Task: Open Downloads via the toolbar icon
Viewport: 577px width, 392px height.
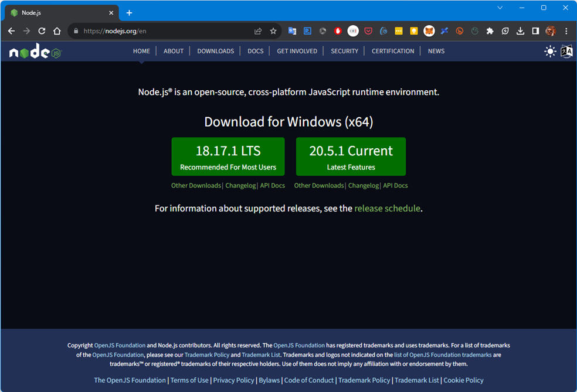Action: coord(521,31)
